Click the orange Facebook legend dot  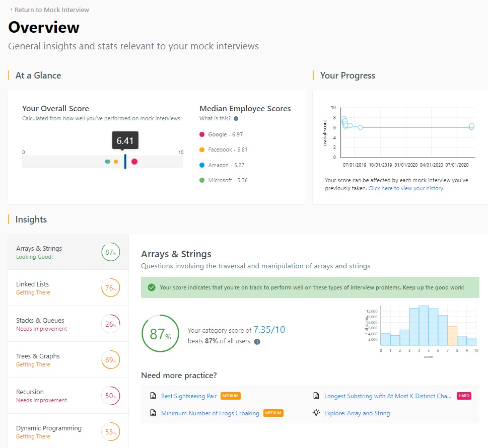click(x=202, y=150)
